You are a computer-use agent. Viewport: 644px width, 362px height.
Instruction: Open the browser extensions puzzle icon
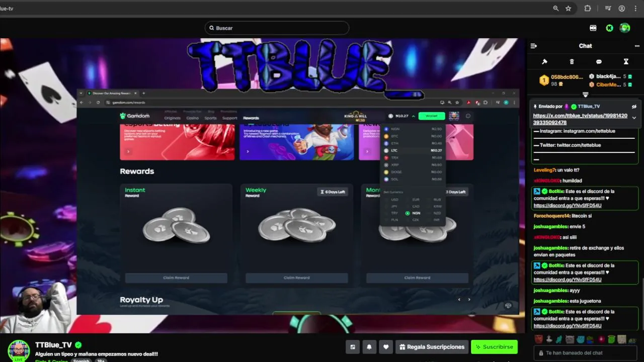point(587,8)
